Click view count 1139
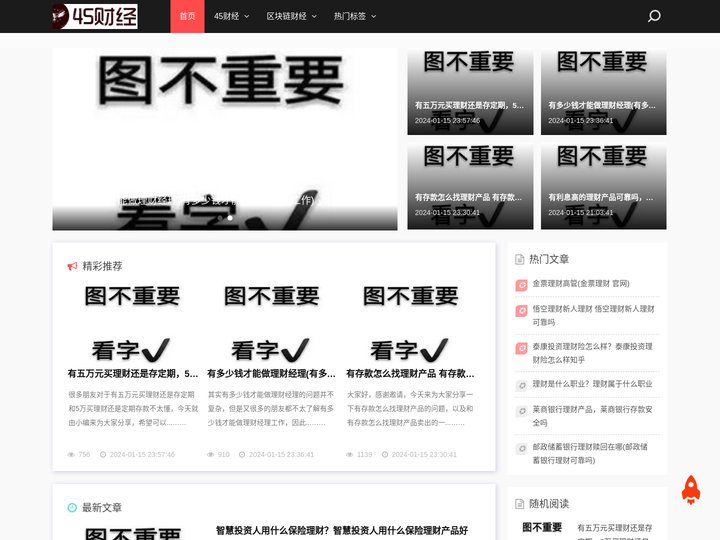Screen dimensions: 720x540 (x=365, y=455)
